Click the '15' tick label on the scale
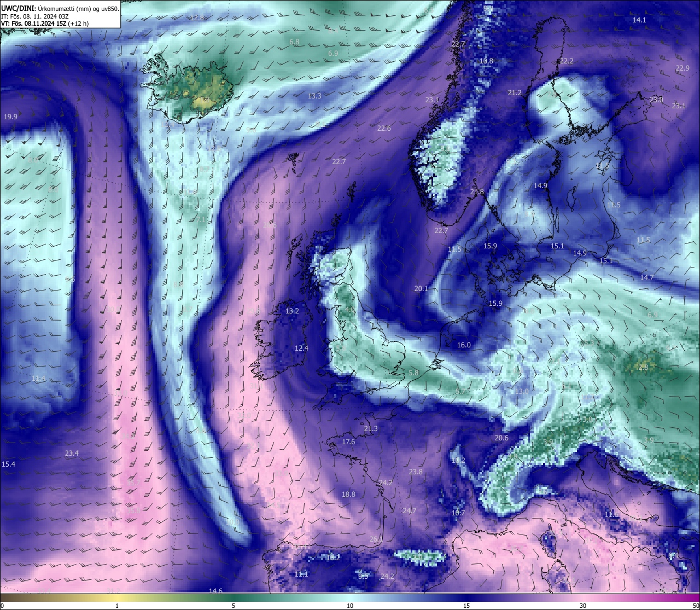This screenshot has width=700, height=610. [x=466, y=606]
